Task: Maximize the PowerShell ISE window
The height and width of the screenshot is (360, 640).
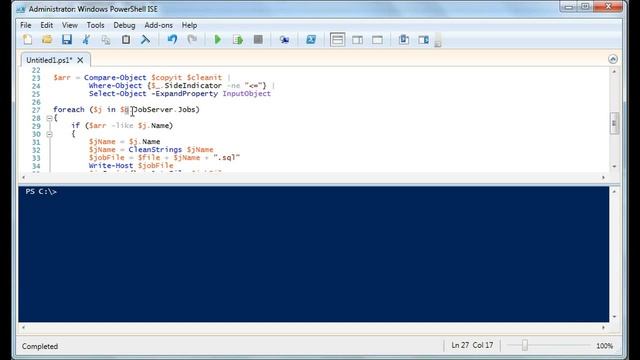Action: point(585,7)
